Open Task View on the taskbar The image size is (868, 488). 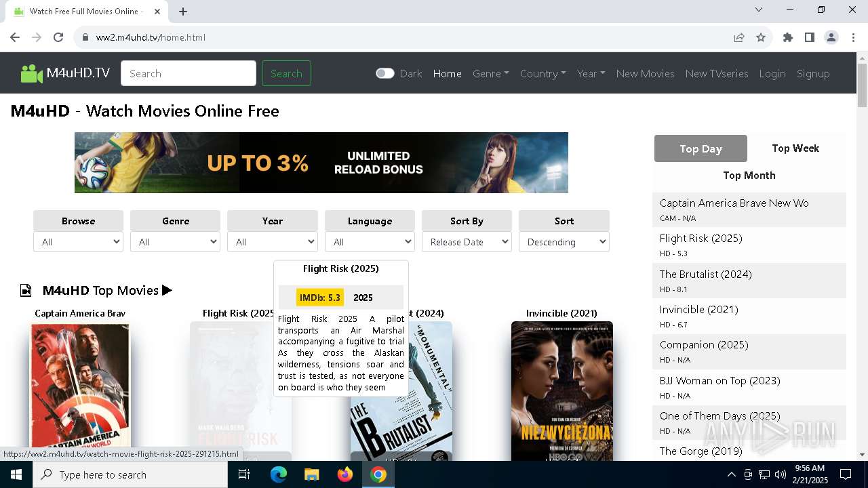tap(244, 474)
